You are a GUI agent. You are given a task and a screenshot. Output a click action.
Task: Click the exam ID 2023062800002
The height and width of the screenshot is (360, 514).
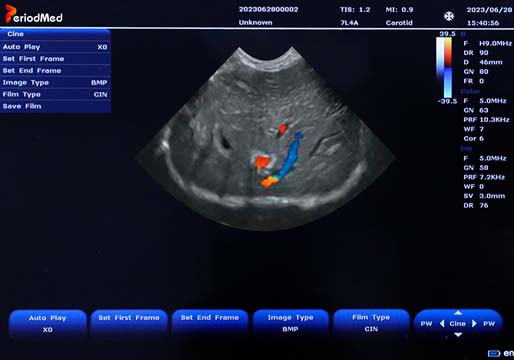[268, 9]
